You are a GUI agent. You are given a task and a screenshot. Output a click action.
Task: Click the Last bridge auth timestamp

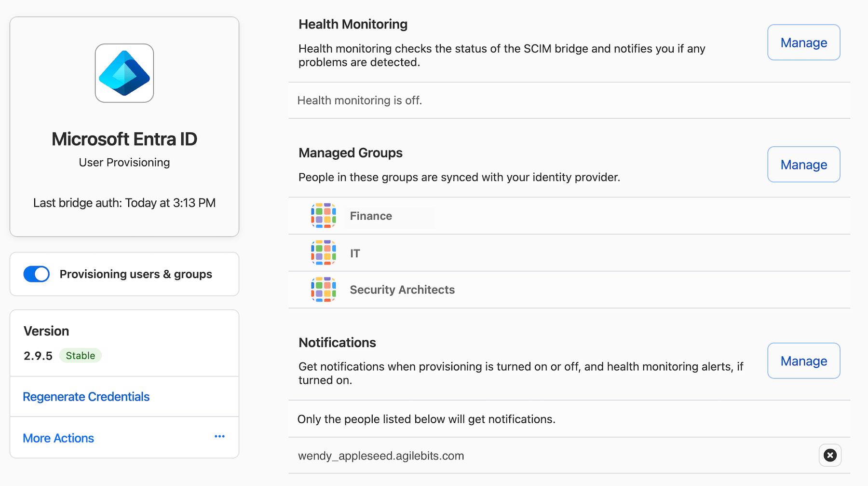coord(124,203)
